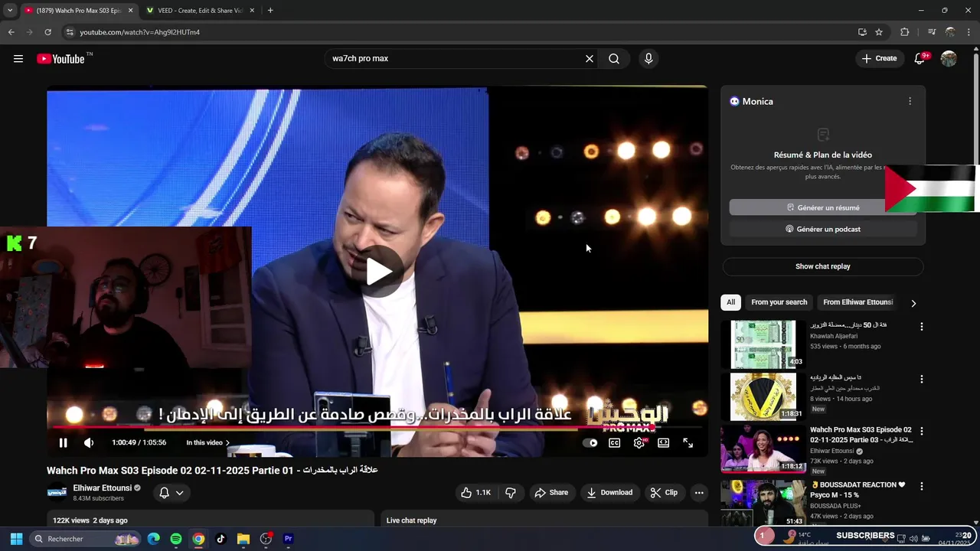Run search with the magnifier button
The height and width of the screenshot is (551, 980).
[614, 59]
